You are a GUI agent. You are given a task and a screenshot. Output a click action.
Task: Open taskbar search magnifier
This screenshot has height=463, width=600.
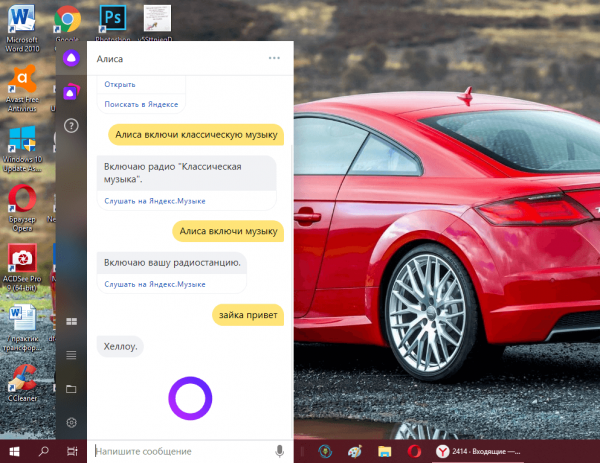(44, 452)
